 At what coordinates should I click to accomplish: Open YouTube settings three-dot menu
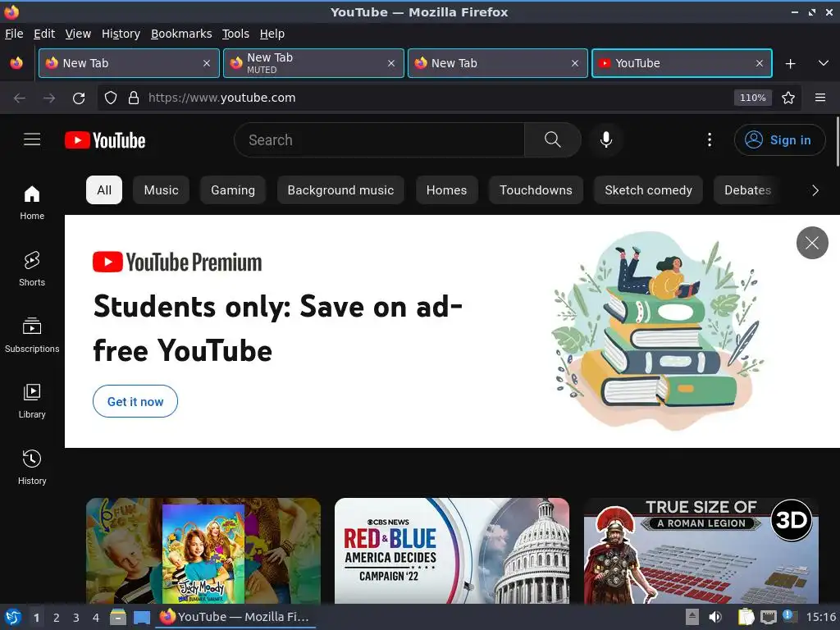(710, 139)
